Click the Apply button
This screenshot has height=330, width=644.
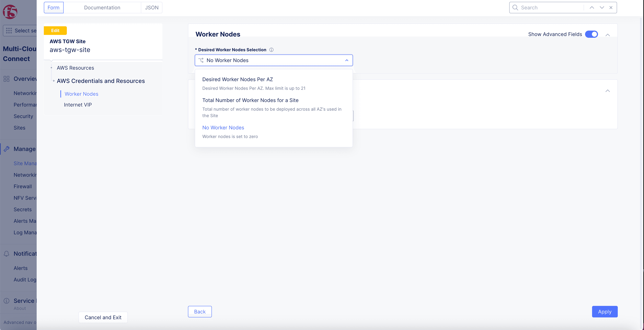[x=605, y=311]
